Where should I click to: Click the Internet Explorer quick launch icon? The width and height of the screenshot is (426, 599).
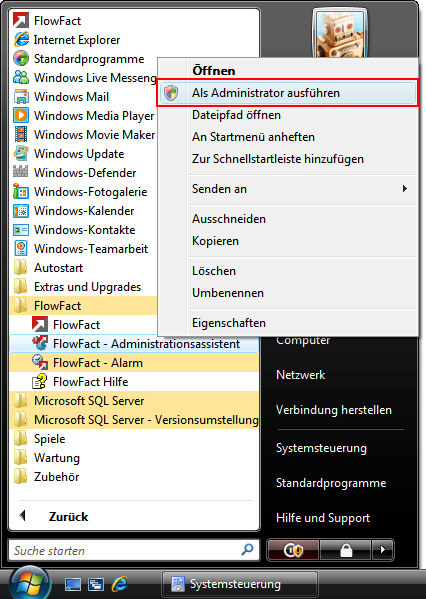(118, 584)
